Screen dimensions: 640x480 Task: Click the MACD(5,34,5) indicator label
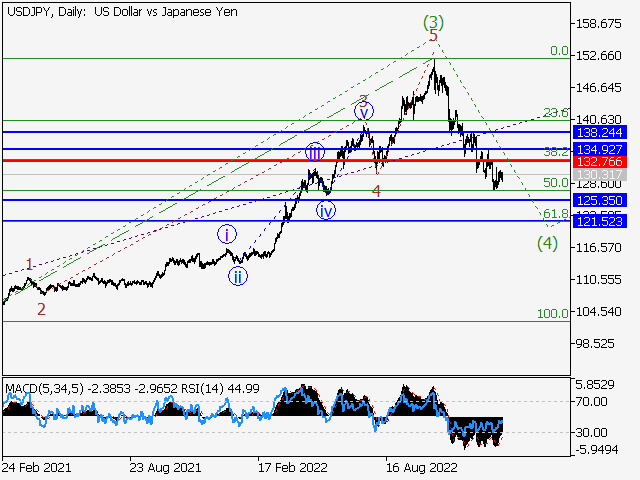(44, 388)
